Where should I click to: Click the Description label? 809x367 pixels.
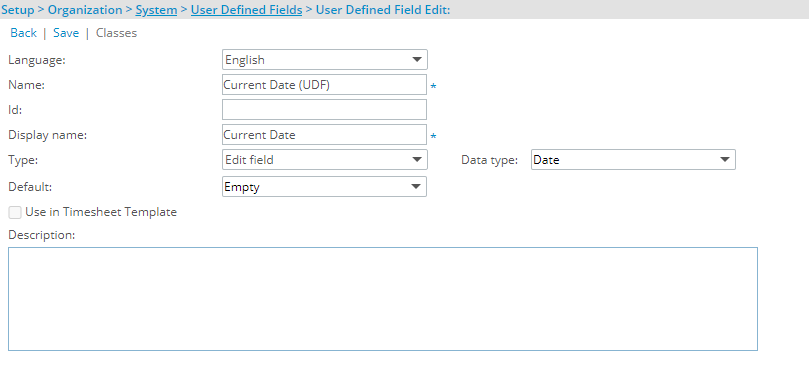42,235
